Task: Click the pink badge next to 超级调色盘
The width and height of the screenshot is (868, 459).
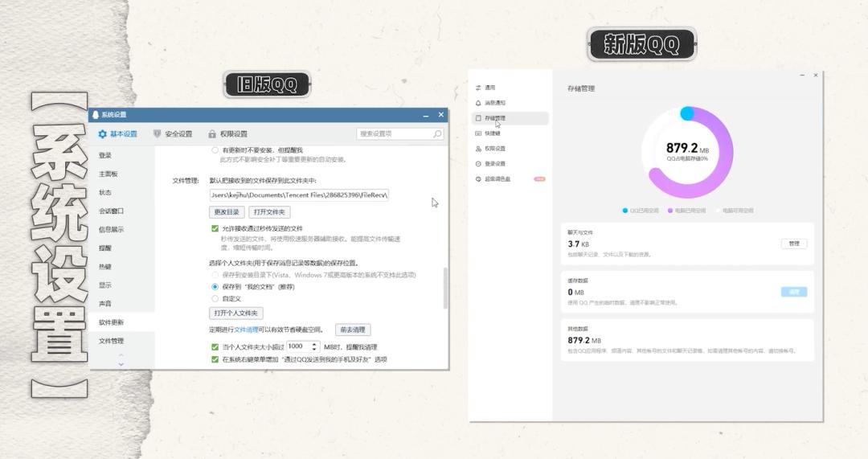Action: click(539, 178)
